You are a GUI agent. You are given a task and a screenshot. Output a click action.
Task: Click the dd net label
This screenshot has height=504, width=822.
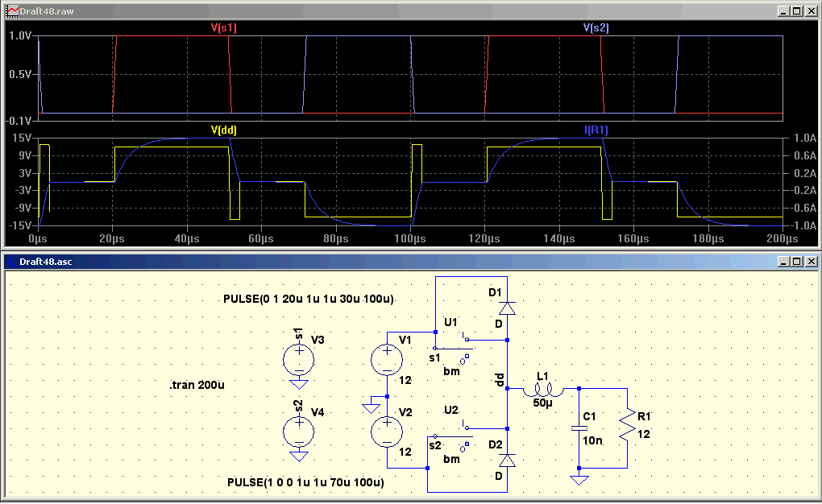point(500,380)
